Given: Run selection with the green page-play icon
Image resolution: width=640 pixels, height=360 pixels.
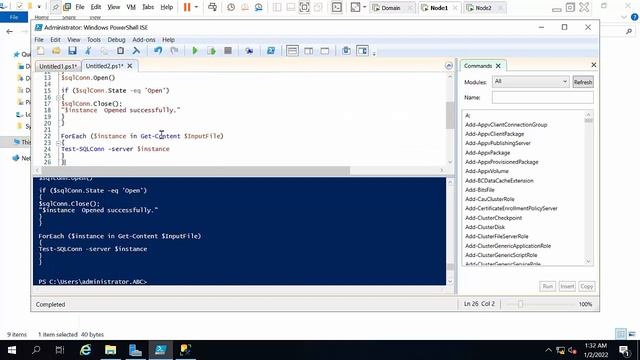Looking at the screenshot, I should (211, 51).
